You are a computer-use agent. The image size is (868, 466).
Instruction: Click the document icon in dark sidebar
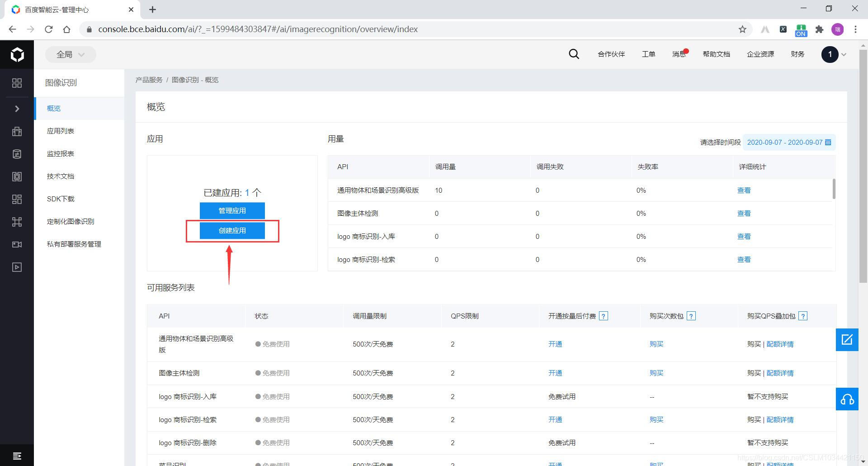[x=17, y=154]
